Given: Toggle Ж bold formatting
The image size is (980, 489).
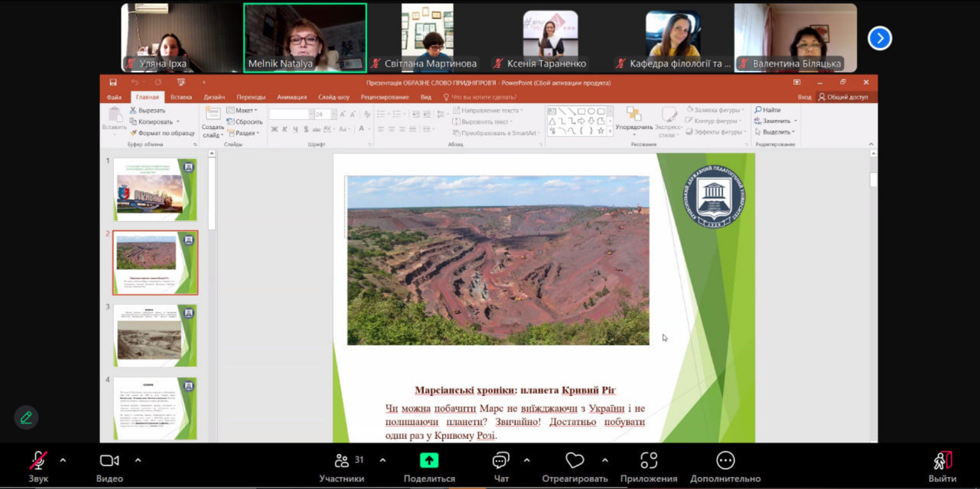Looking at the screenshot, I should [x=274, y=129].
